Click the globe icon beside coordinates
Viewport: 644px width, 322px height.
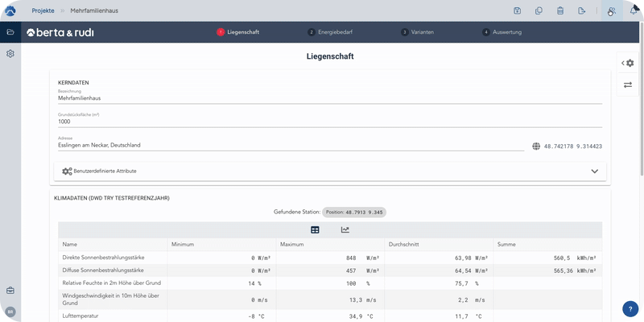pos(537,147)
